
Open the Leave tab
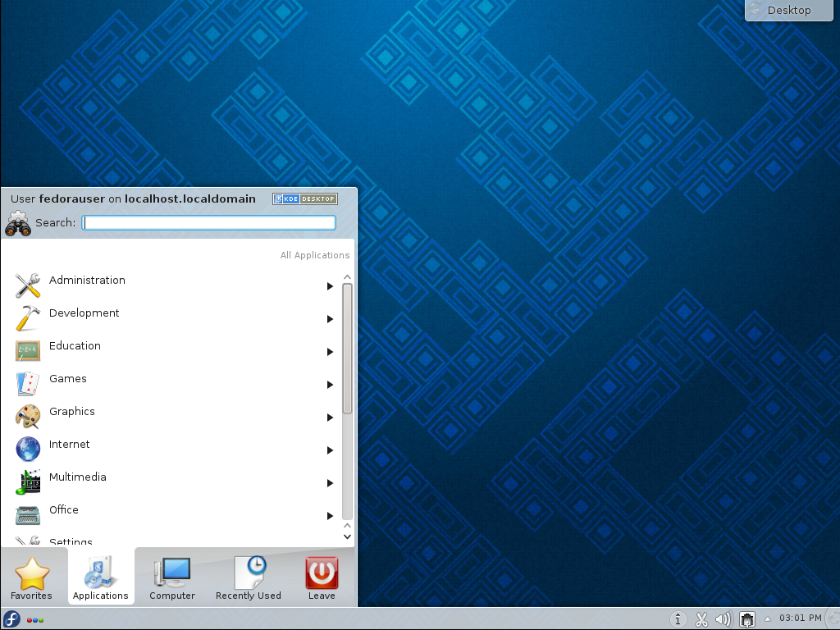click(322, 578)
